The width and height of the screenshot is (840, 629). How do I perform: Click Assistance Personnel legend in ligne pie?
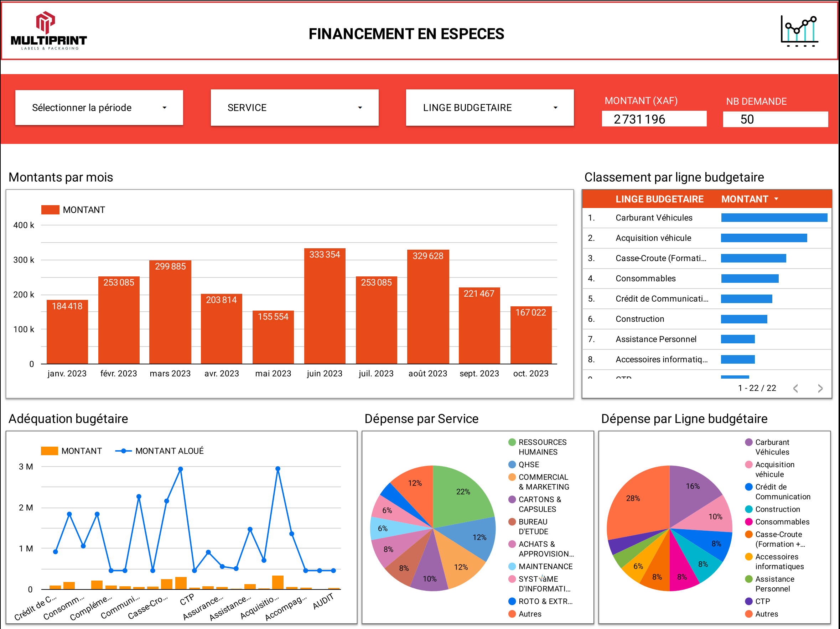tap(770, 584)
